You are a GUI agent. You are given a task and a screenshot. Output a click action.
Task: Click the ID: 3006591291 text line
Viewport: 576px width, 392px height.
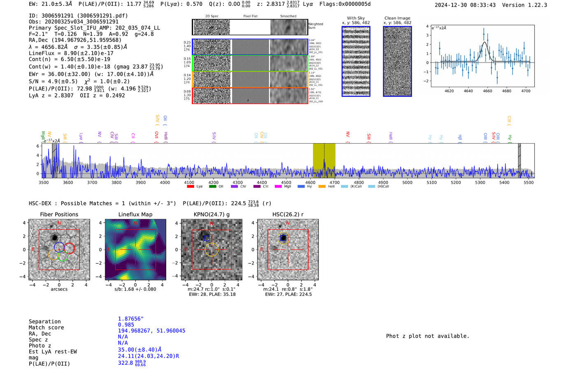click(78, 16)
